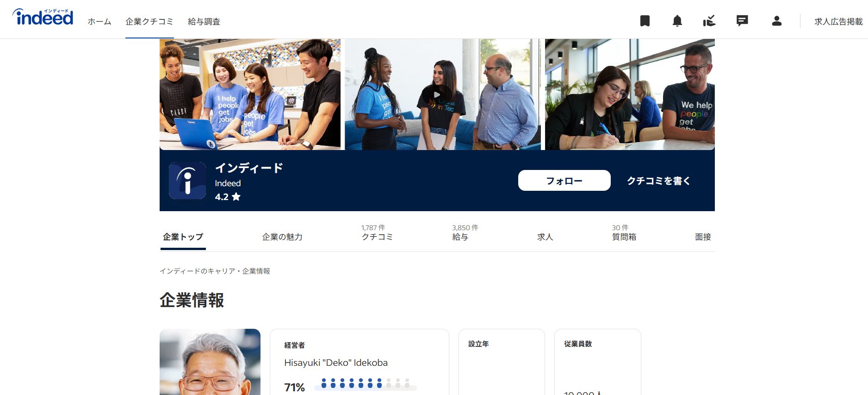Select the クチコミ tab
The height and width of the screenshot is (395, 868).
point(377,233)
